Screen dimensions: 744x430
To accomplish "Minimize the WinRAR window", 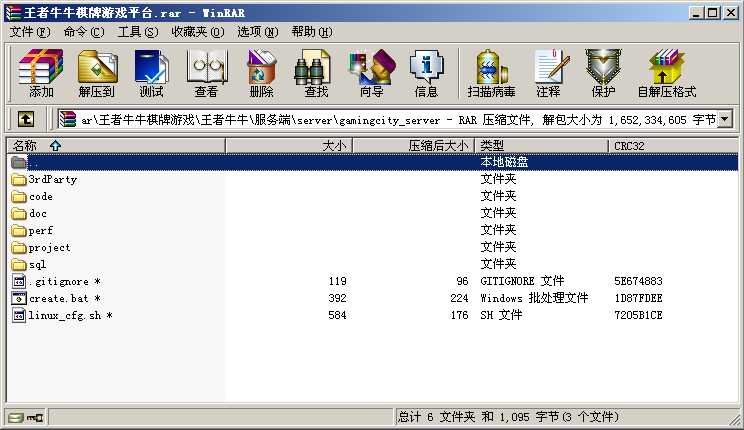I will point(696,13).
